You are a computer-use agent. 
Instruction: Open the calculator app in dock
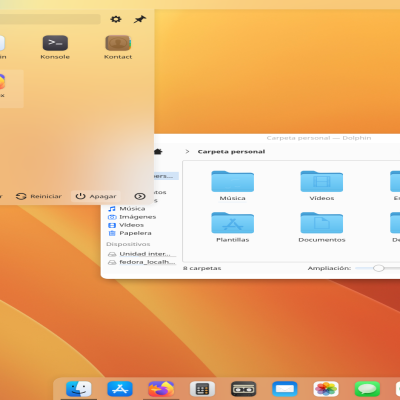(x=202, y=389)
